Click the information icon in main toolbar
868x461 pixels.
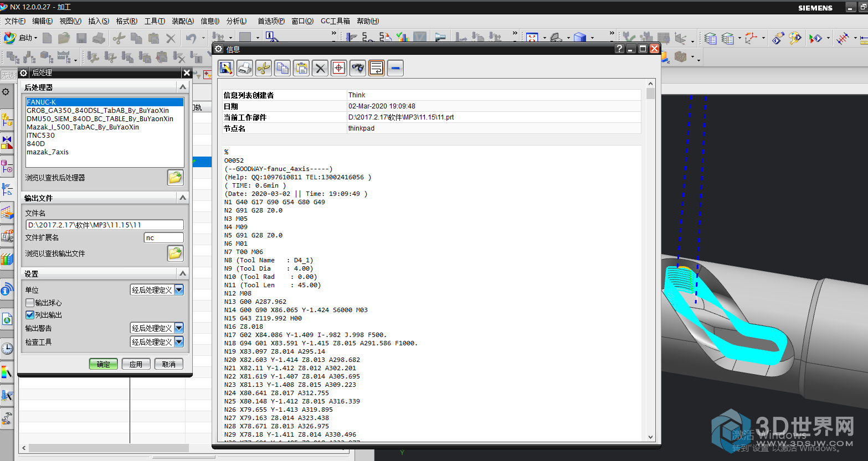coord(271,38)
